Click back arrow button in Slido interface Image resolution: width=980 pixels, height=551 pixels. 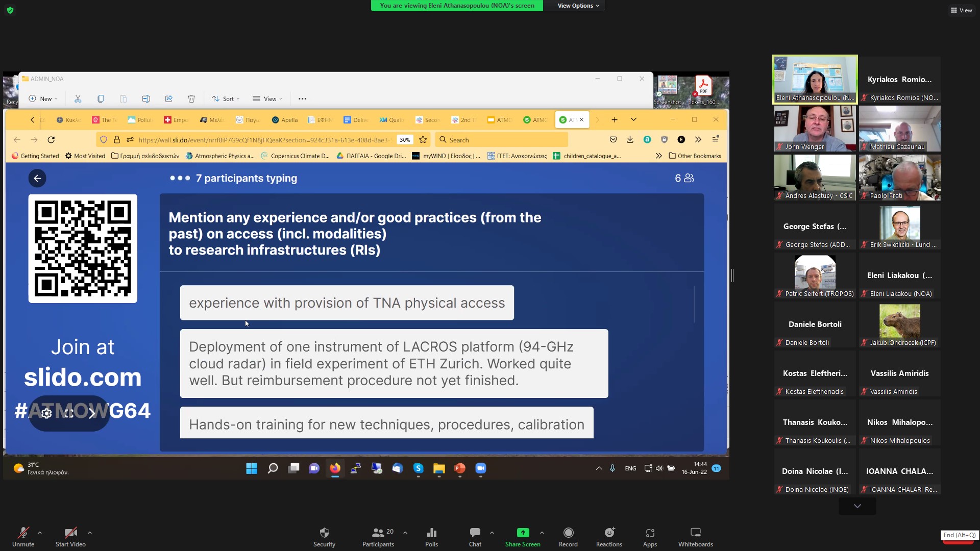tap(37, 178)
